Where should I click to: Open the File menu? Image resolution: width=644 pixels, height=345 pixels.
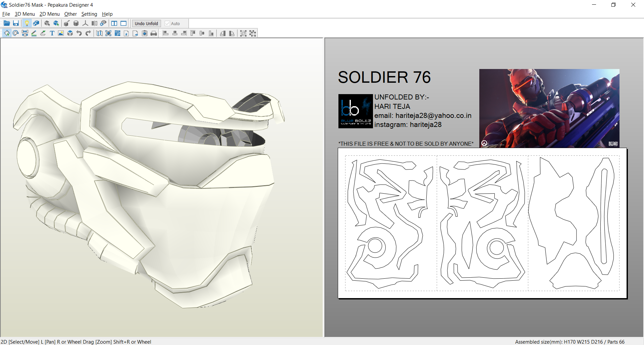(6, 14)
